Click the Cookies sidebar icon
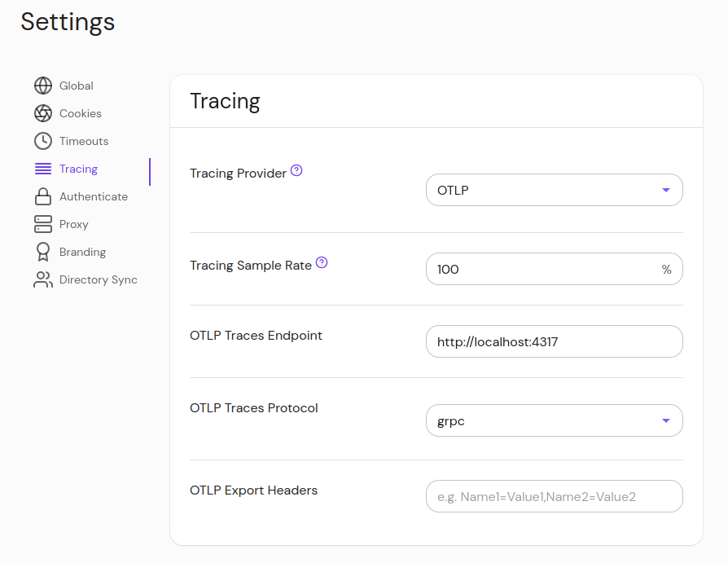The width and height of the screenshot is (728, 563). (x=42, y=113)
